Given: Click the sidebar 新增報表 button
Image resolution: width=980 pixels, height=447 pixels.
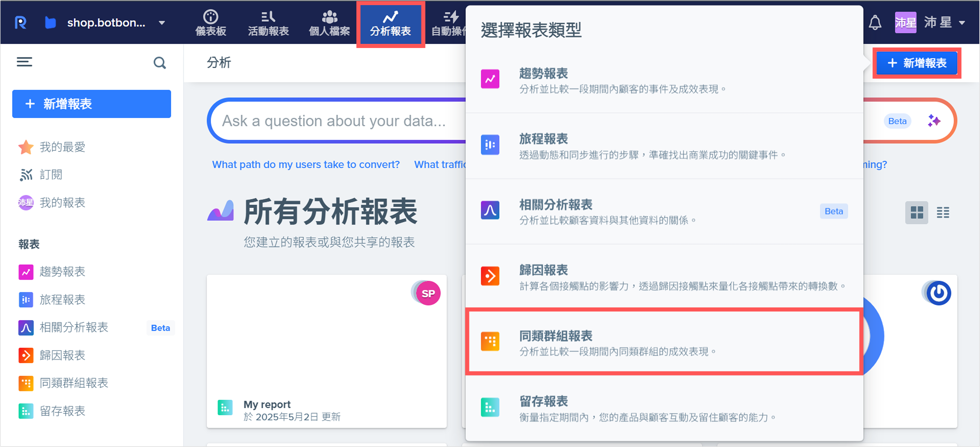Looking at the screenshot, I should [91, 104].
